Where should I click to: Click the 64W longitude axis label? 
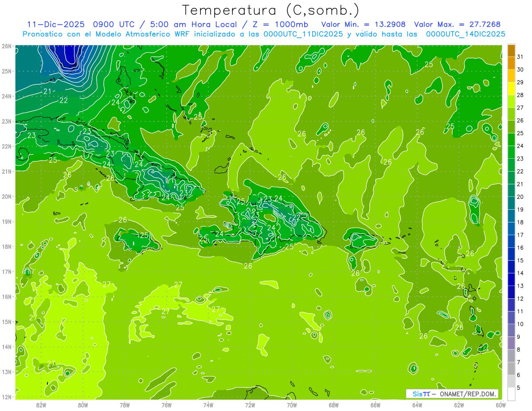tap(417, 405)
